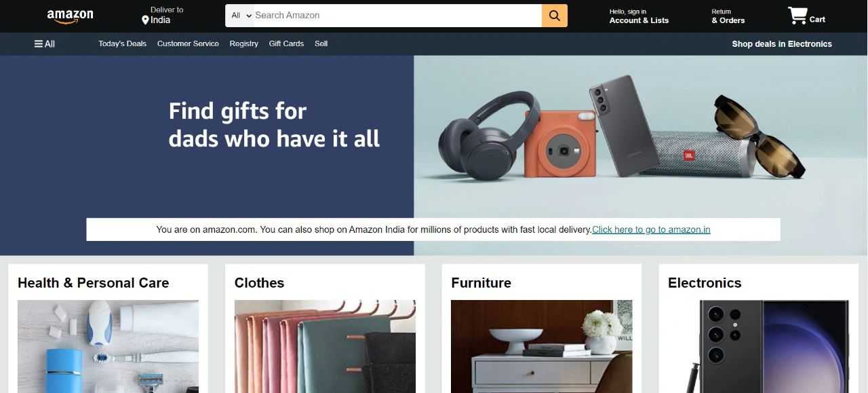Select the Sell link
Viewport: 868px width, 393px height.
click(321, 43)
